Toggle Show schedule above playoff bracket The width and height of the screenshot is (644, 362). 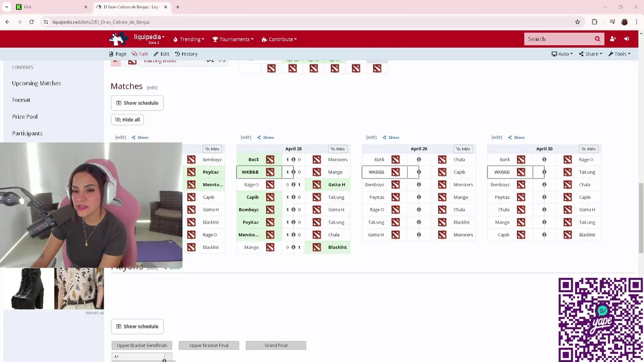tap(137, 326)
